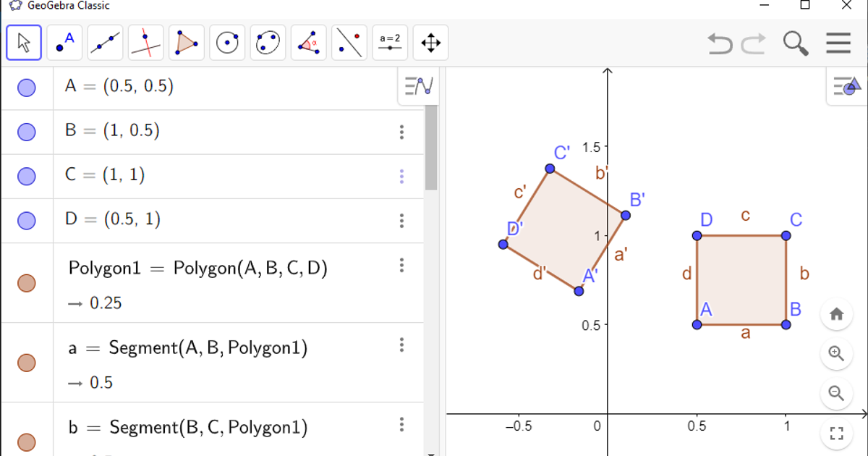868x456 pixels.
Task: Open the graphics view style bar
Action: pos(846,85)
